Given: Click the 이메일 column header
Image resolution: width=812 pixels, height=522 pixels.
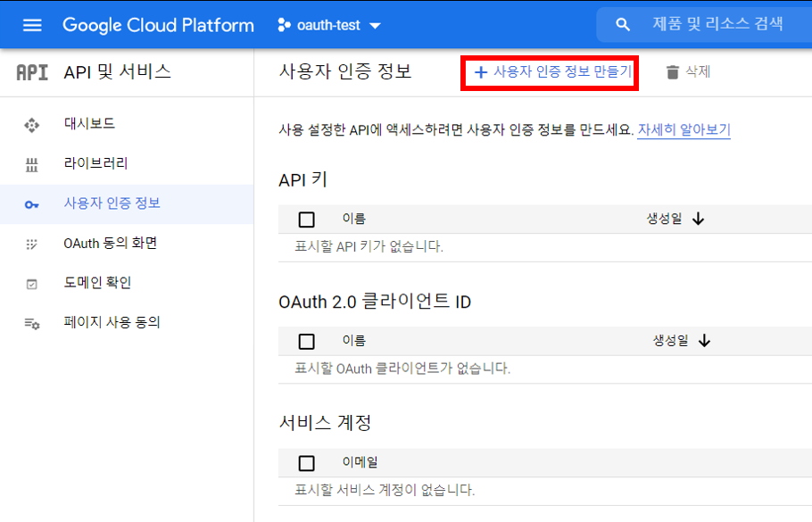Looking at the screenshot, I should click(360, 462).
